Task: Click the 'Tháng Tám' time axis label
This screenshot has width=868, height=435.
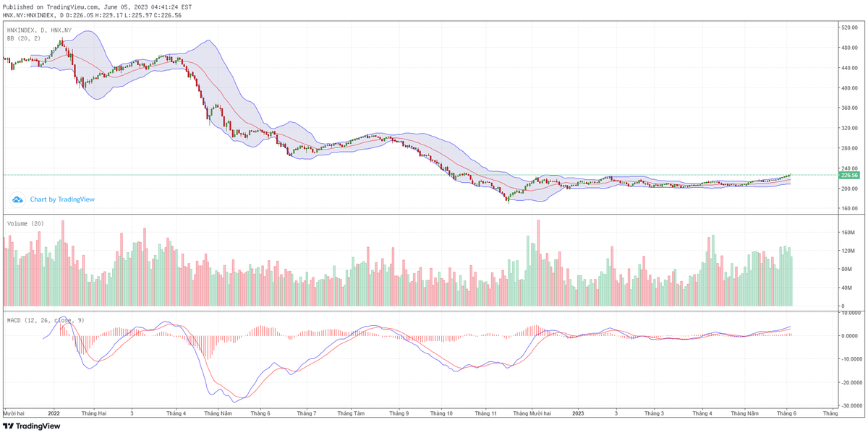Action: point(351,414)
